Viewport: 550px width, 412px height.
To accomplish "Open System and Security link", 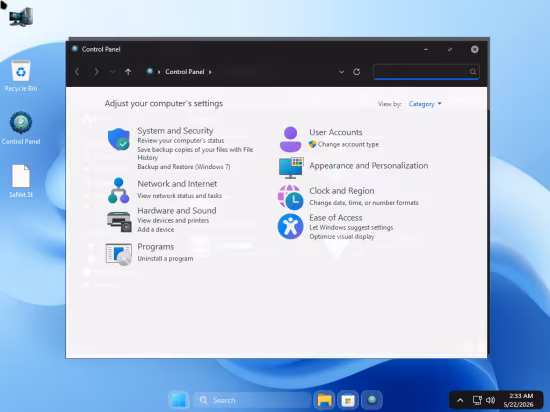I will point(175,131).
